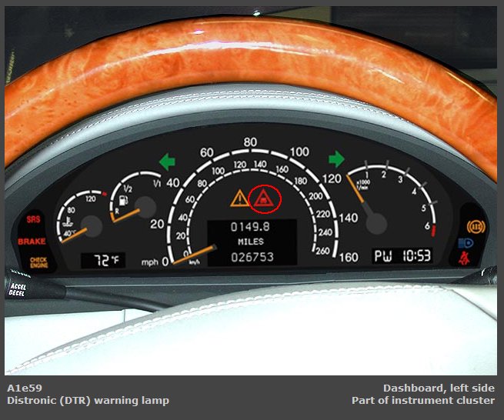Click the PW 10:53 clock display
504x420 pixels.
click(x=402, y=255)
